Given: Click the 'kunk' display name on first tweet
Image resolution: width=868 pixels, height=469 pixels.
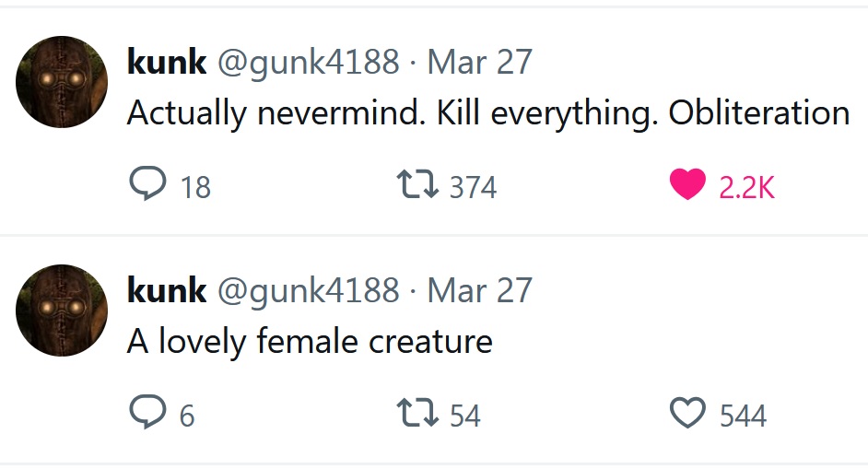Looking at the screenshot, I should [x=166, y=63].
